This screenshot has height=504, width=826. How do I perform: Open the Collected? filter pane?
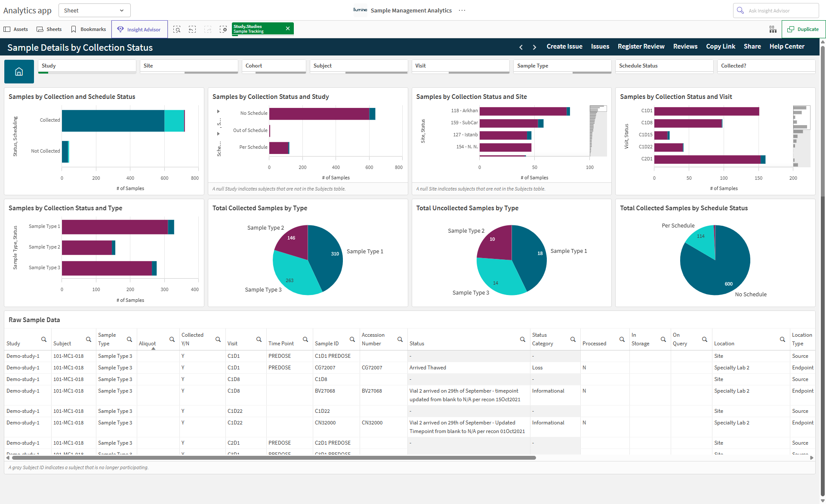[766, 66]
